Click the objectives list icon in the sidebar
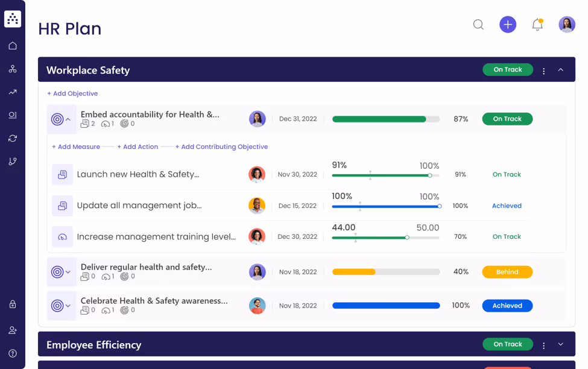 13,115
